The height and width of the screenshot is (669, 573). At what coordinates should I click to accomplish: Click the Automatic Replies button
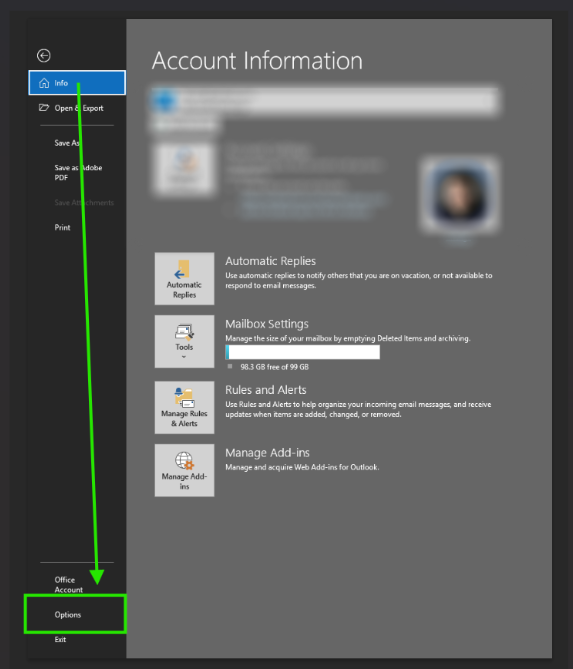(184, 279)
